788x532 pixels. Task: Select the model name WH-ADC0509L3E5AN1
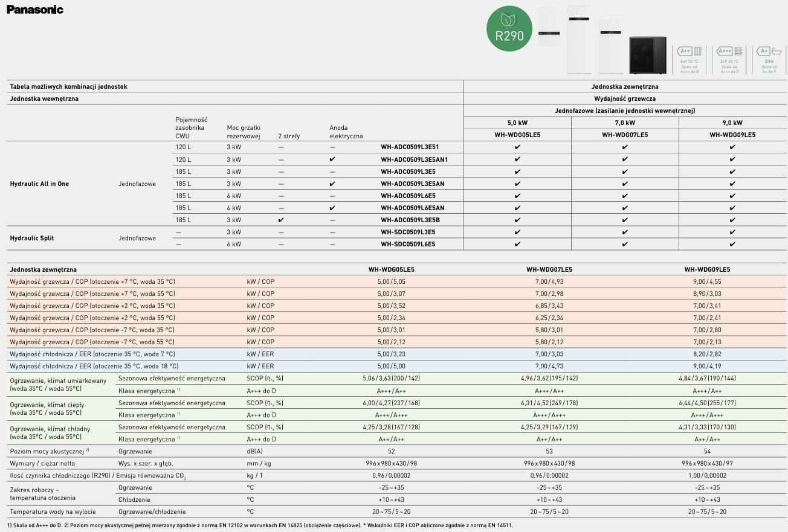414,159
